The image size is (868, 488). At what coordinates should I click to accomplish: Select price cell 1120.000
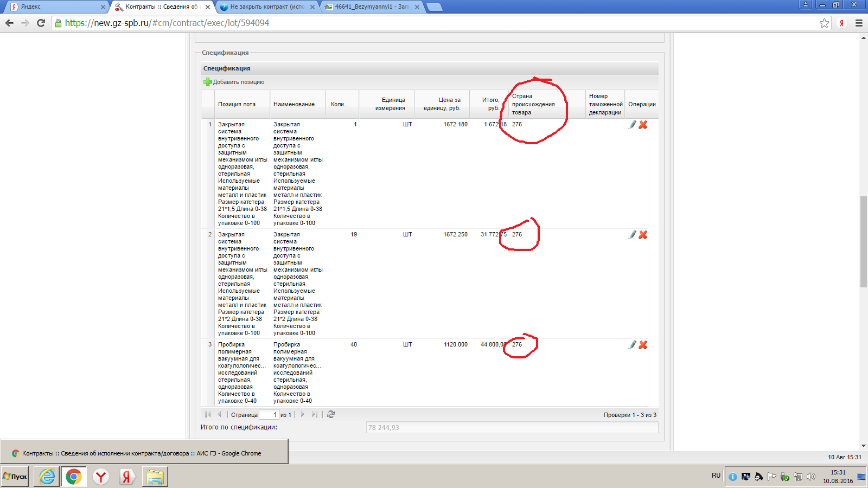click(x=455, y=344)
